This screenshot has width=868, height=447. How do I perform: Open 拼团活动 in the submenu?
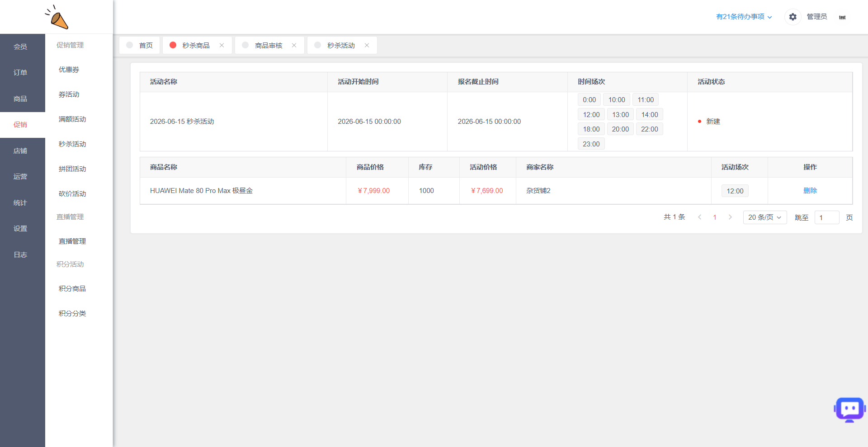pos(72,169)
